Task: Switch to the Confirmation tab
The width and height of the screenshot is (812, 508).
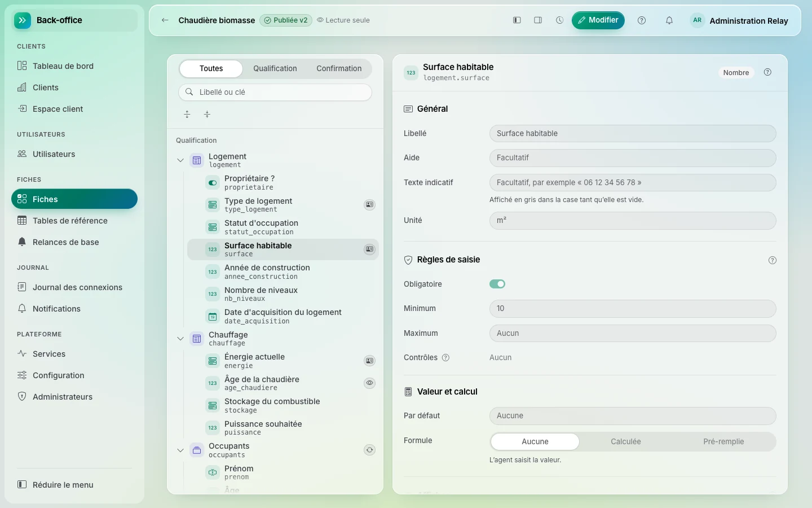Action: point(339,68)
